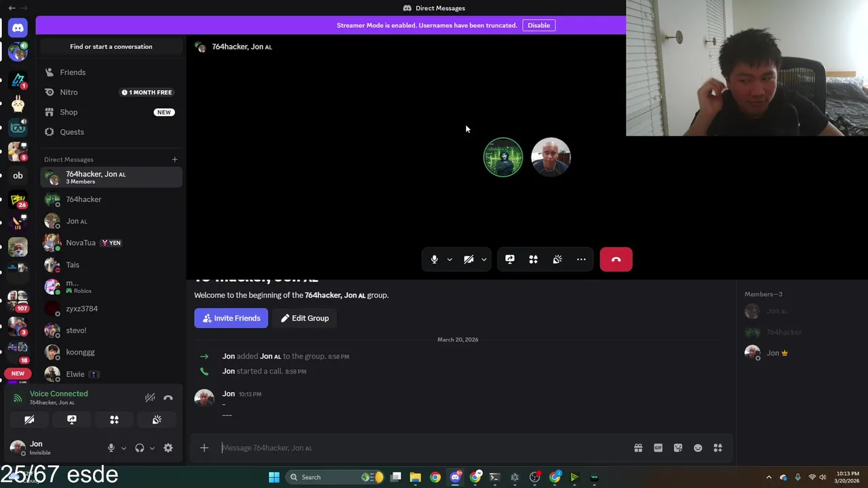Turn on camera in voice panel
This screenshot has height=488, width=868.
click(29, 420)
